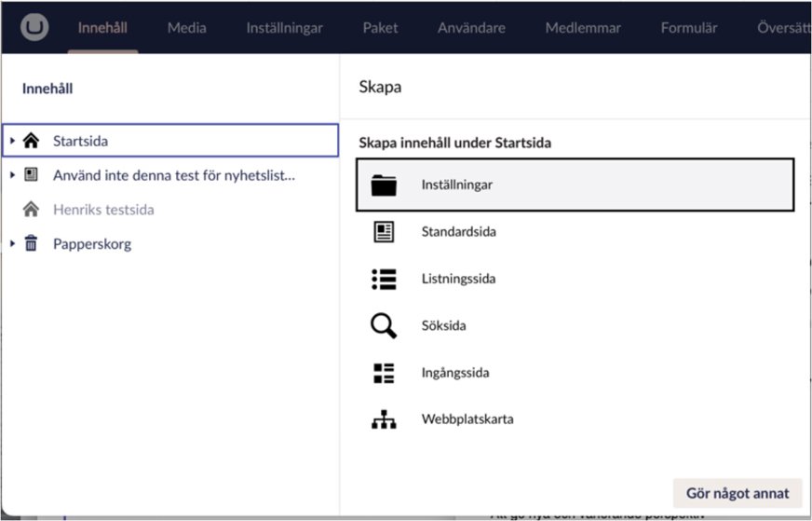
Task: Click the Innehåll tree header text
Action: pyautogui.click(x=47, y=89)
